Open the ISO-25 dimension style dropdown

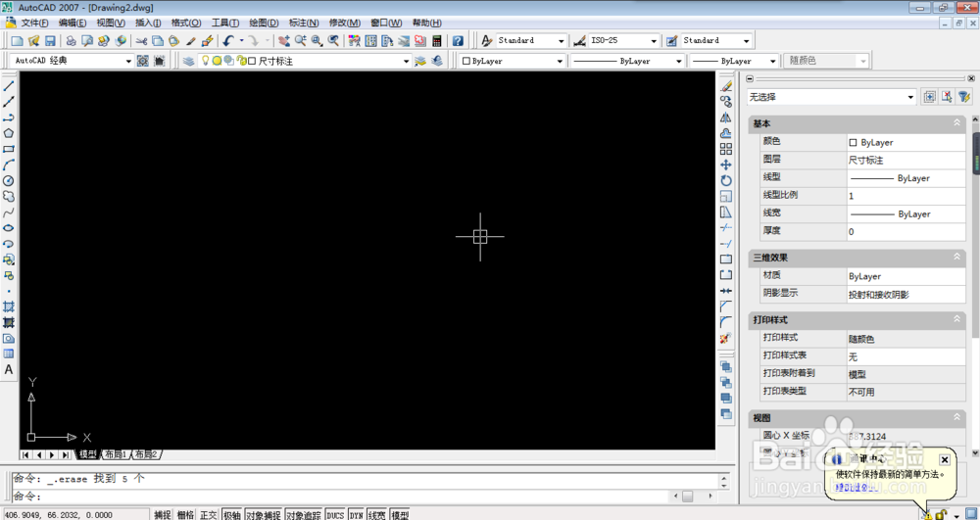point(623,40)
